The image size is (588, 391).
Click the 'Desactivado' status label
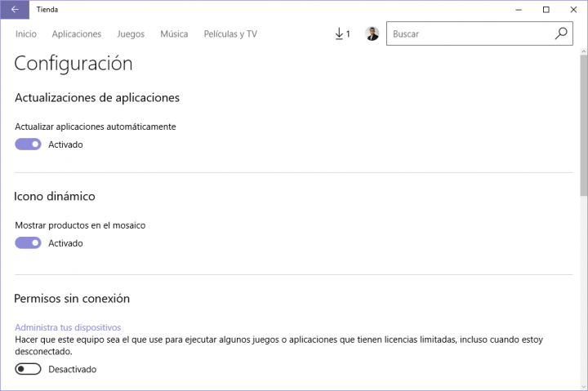pyautogui.click(x=73, y=369)
